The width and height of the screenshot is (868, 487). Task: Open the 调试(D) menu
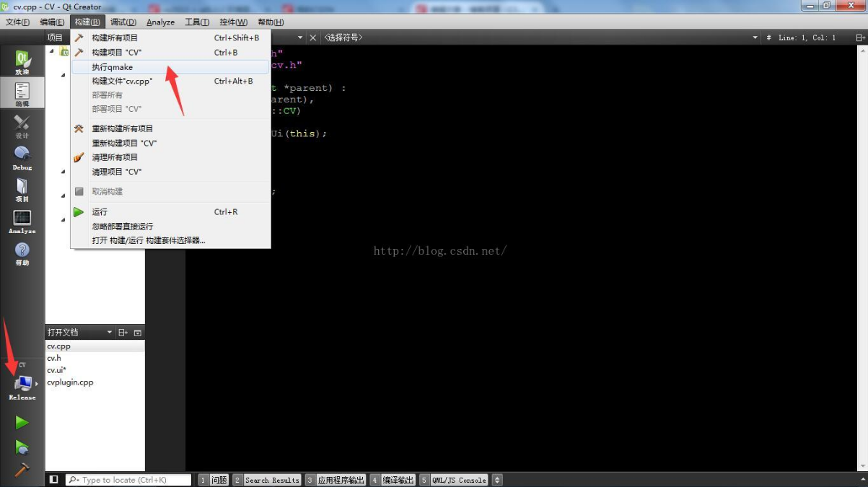[x=123, y=22]
